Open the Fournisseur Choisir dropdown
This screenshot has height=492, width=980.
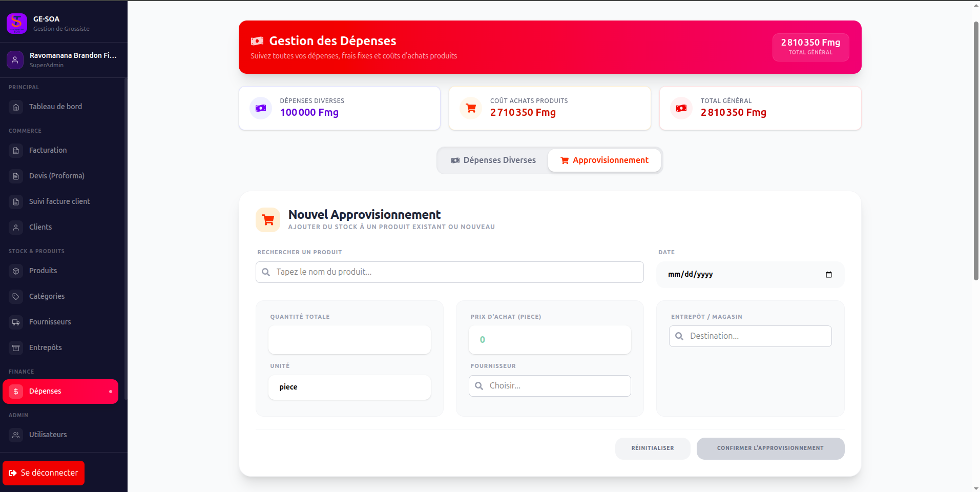pyautogui.click(x=550, y=386)
